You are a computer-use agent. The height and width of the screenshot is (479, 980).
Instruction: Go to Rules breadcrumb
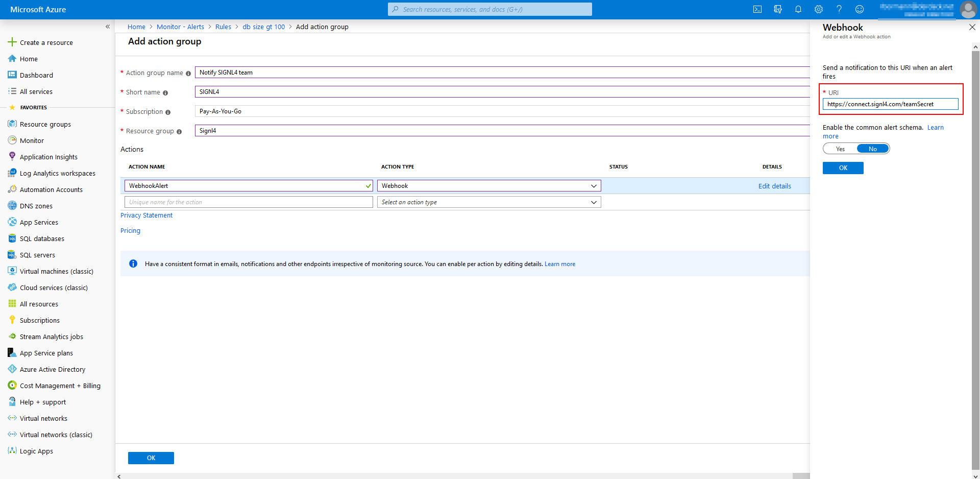[223, 27]
